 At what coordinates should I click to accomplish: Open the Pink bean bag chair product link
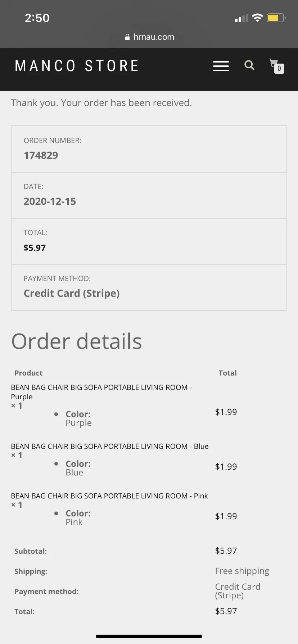pos(109,496)
